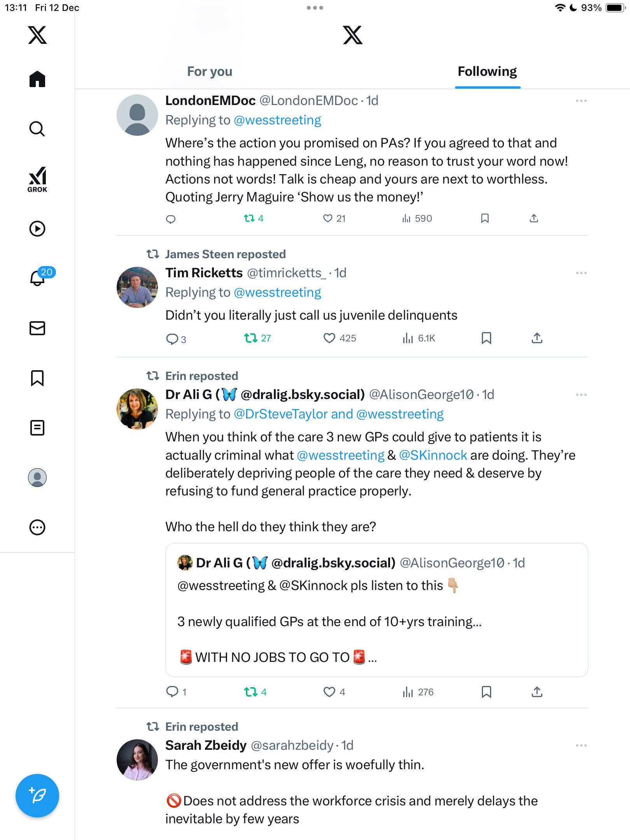Open the notifications bell
The image size is (630, 840).
(37, 278)
